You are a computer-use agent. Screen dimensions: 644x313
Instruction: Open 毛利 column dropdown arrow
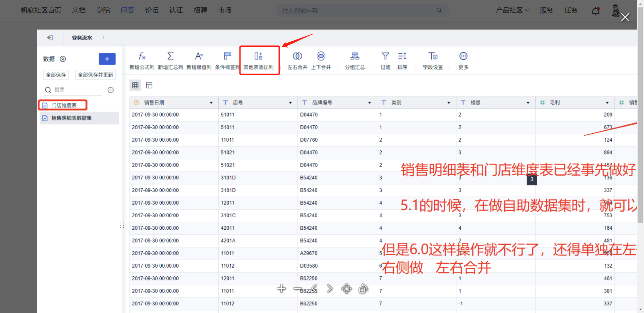pyautogui.click(x=607, y=103)
